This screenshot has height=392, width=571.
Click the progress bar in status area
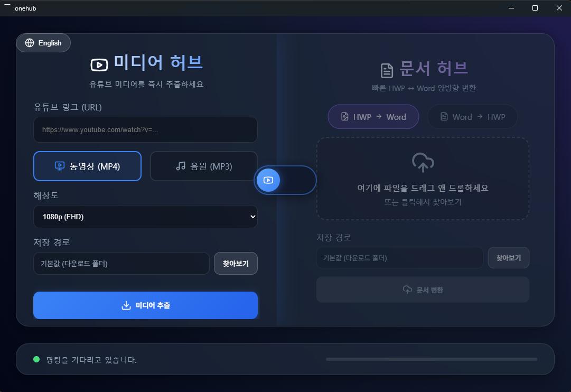(432, 359)
